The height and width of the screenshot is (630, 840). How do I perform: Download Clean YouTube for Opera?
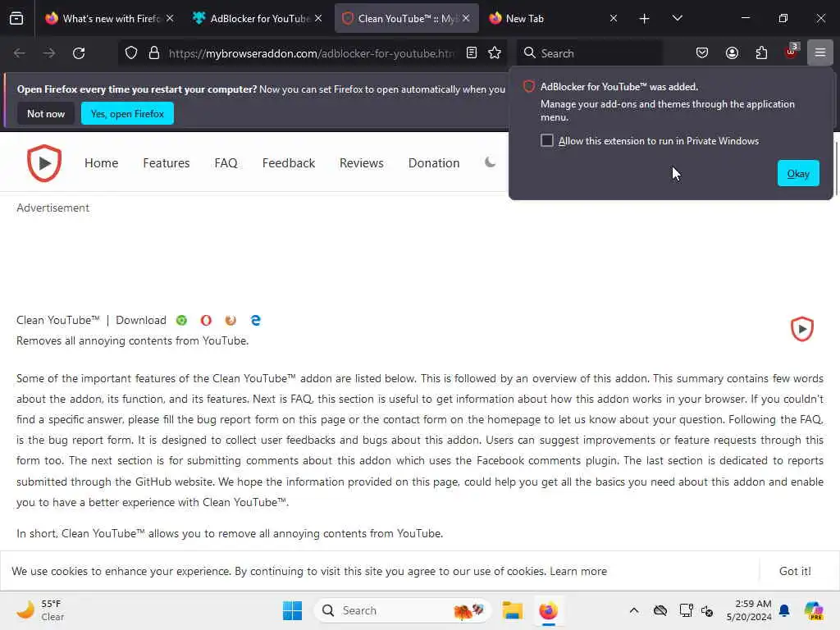point(206,321)
